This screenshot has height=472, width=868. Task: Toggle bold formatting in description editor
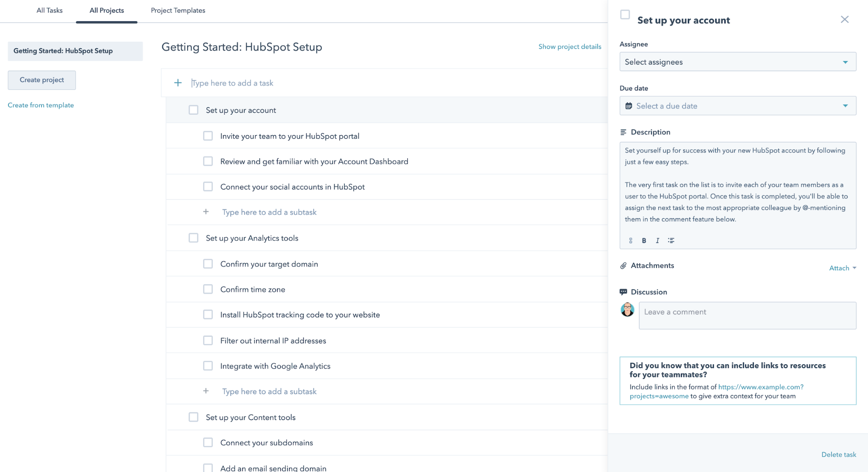tap(644, 240)
